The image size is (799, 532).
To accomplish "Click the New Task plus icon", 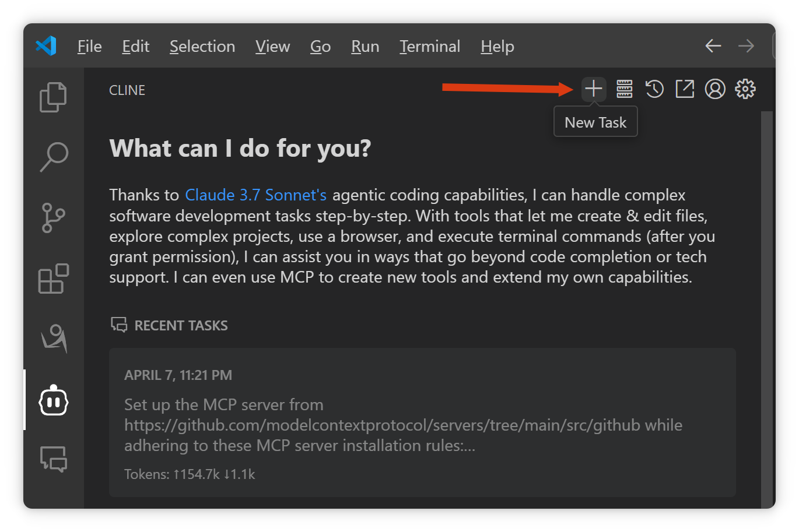I will click(x=594, y=89).
